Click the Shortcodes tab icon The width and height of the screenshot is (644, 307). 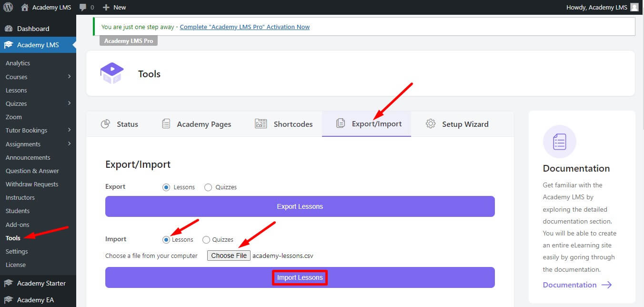(261, 123)
